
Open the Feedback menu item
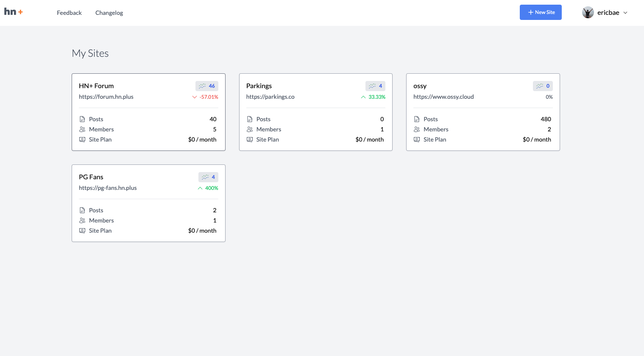[x=69, y=13]
